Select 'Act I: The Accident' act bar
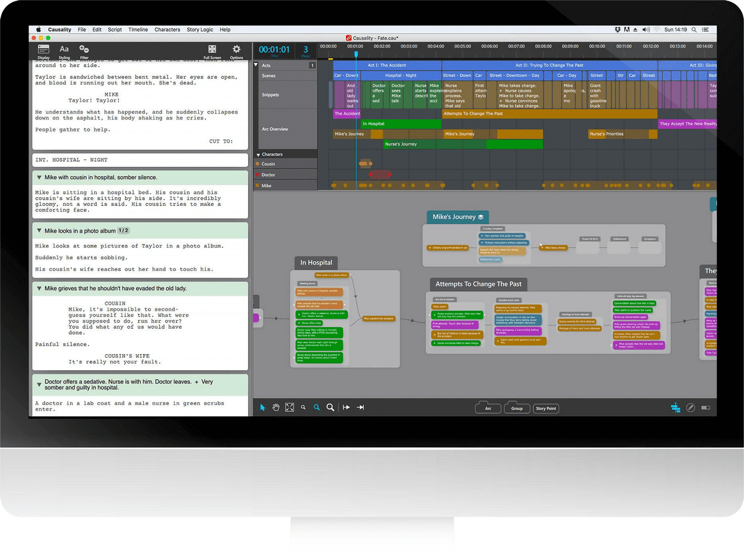This screenshot has width=744, height=560. pos(387,65)
